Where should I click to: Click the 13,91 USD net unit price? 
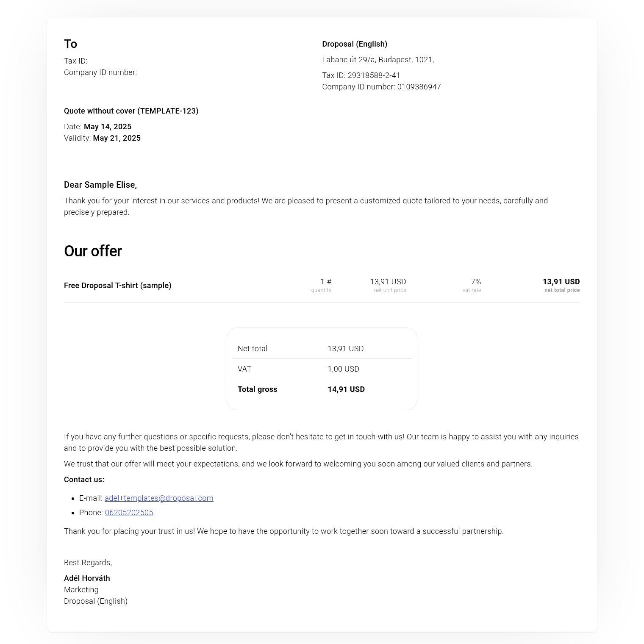tap(388, 282)
